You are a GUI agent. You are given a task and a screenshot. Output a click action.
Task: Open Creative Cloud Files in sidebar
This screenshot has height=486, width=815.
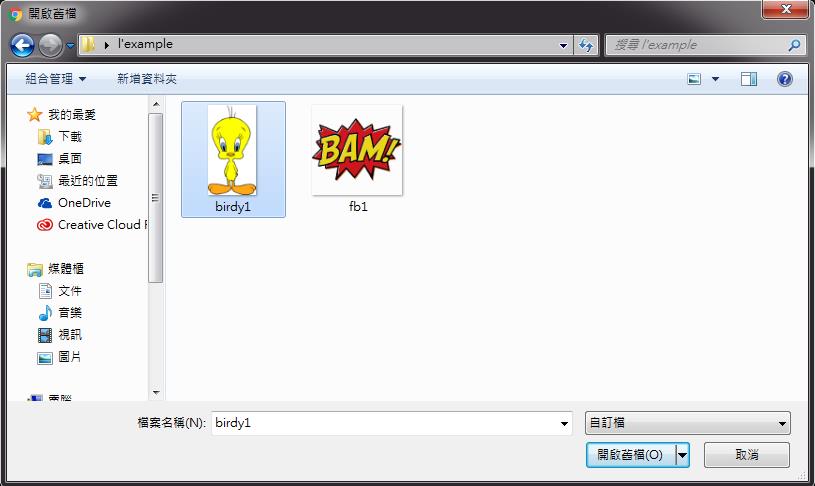(x=103, y=225)
